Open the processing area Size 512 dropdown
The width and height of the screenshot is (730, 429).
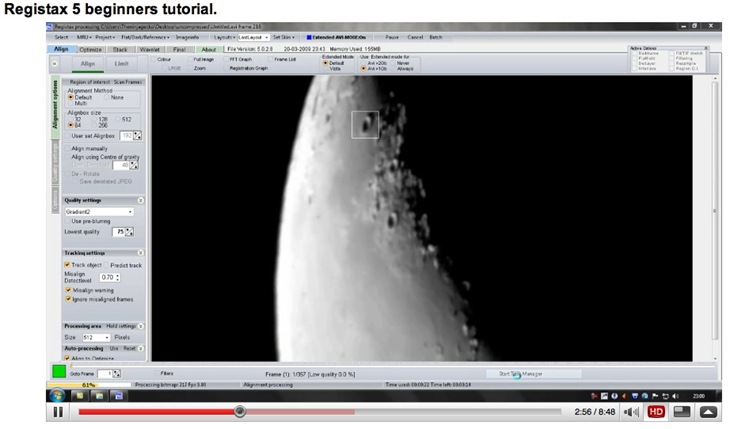pyautogui.click(x=96, y=337)
